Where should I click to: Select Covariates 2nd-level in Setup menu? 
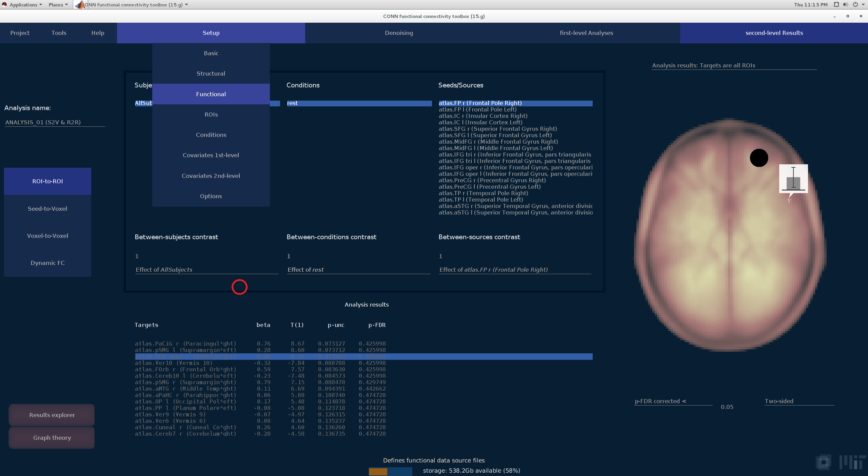[211, 176]
